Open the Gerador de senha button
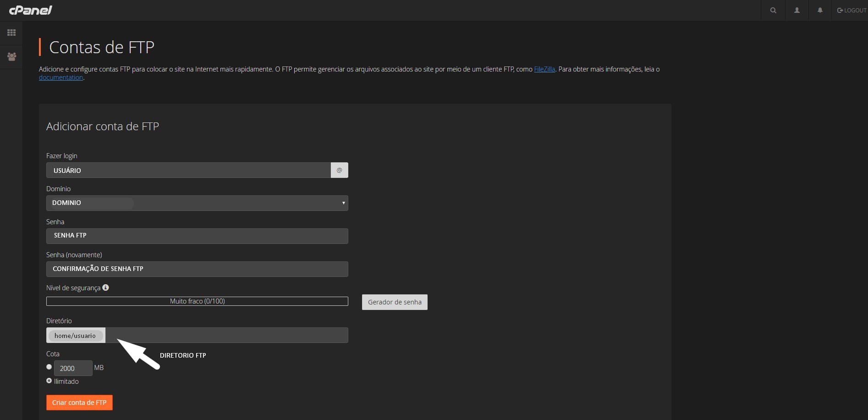 point(395,302)
